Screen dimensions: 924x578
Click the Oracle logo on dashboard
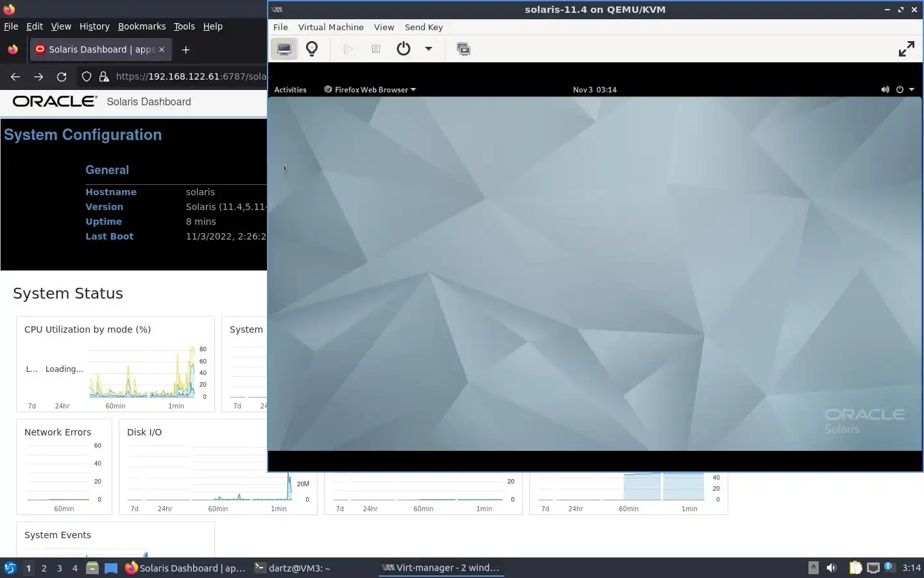(55, 101)
